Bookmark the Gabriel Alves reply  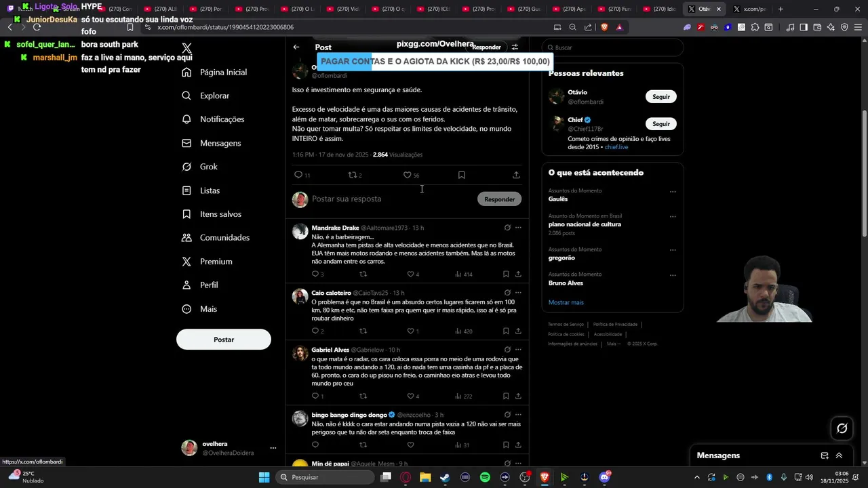506,396
